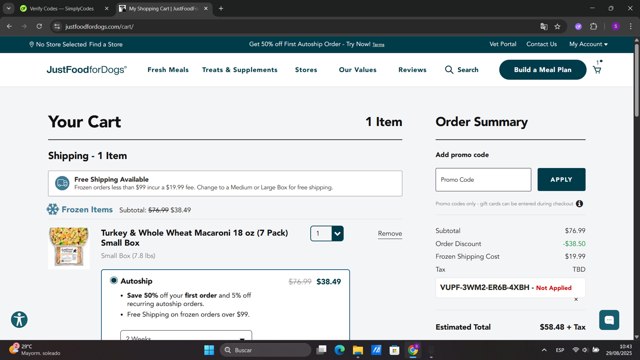The image size is (640, 360).
Task: Bookmark this page with the star icon
Action: pos(557,27)
